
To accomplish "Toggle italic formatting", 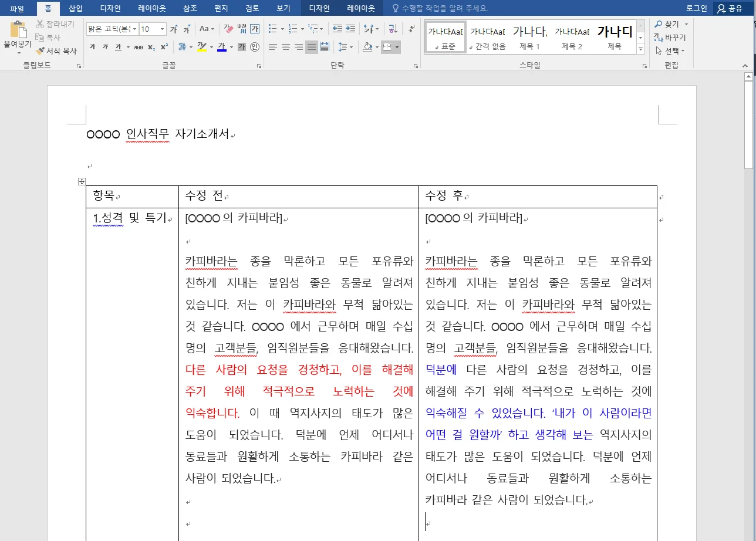I will pyautogui.click(x=105, y=47).
